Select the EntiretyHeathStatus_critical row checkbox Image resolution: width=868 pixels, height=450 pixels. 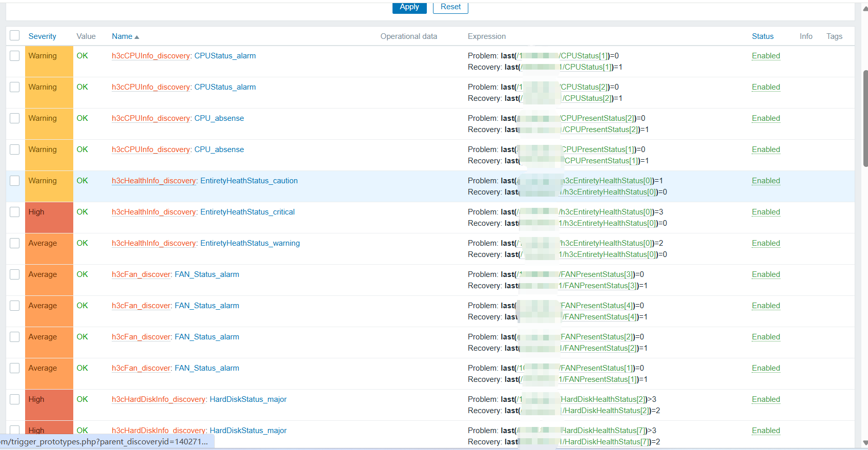click(x=15, y=212)
